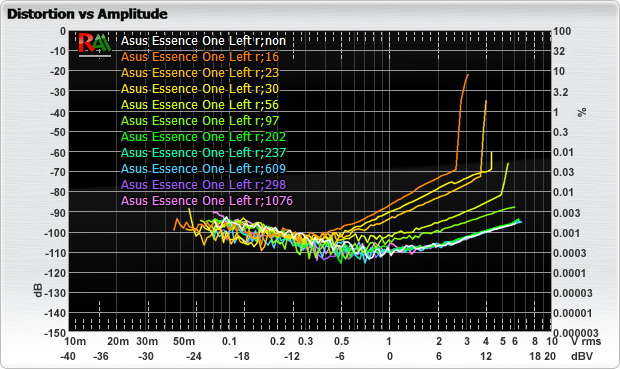Select the 'Asus Essence One Left r;non' legend entry
Viewport: 620px width, 369px height.
pos(203,41)
